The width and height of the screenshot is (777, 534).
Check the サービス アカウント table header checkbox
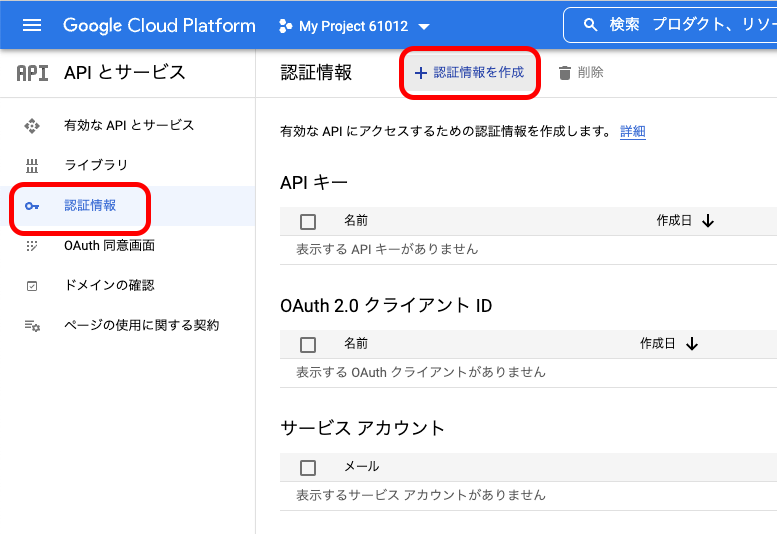coord(308,467)
